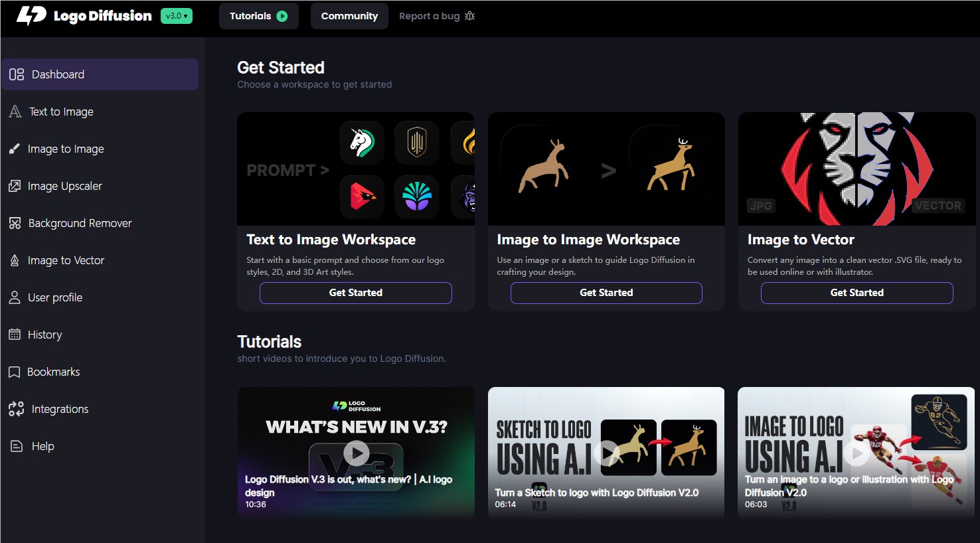Open Text to Image from sidebar
Screen dimensions: 980x543
61,112
